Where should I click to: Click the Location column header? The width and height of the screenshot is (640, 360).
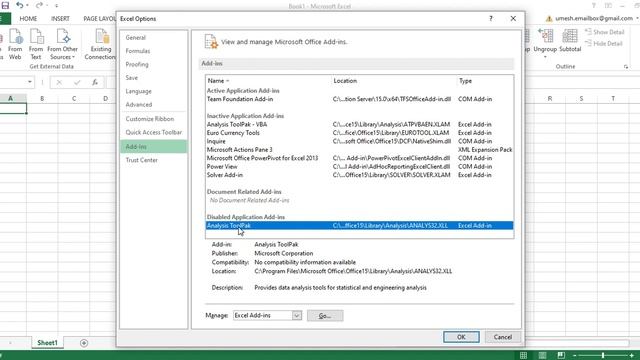coord(394,81)
